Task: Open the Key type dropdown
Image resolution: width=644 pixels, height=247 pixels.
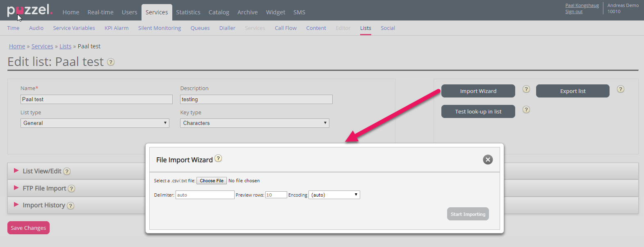Action: [254, 123]
